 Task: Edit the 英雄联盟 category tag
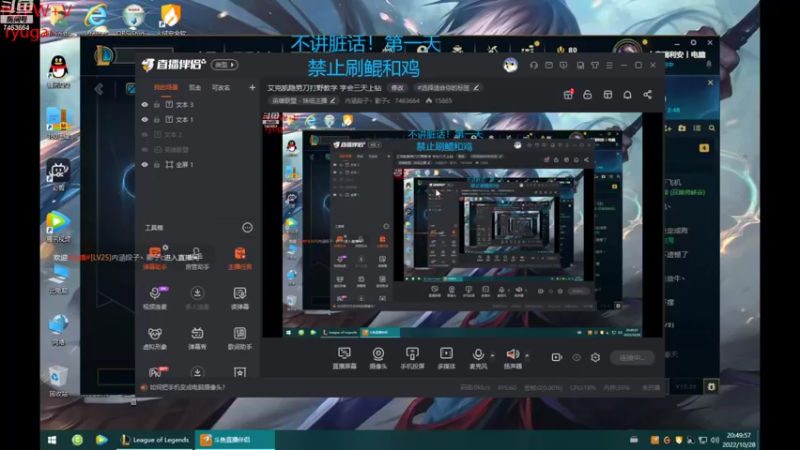(303, 101)
